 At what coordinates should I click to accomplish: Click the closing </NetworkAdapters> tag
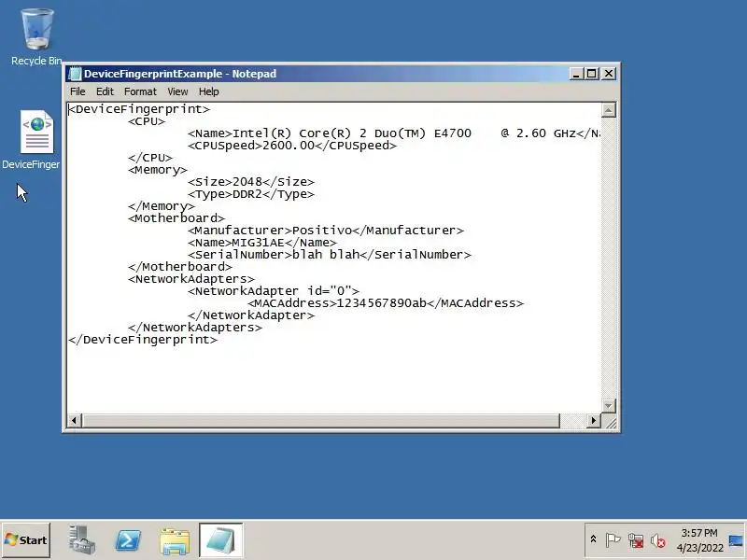tap(195, 328)
